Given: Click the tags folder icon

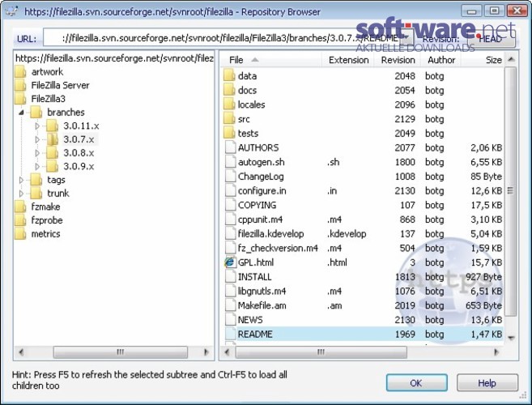Looking at the screenshot, I should [36, 180].
